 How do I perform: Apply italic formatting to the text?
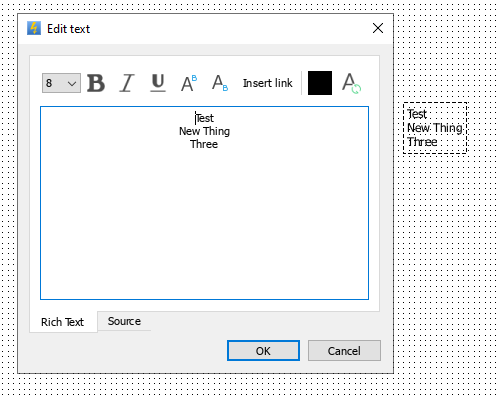coord(127,83)
